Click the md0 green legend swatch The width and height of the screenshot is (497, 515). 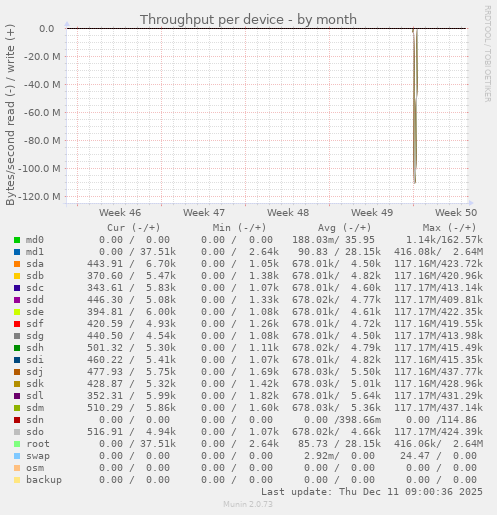(17, 240)
